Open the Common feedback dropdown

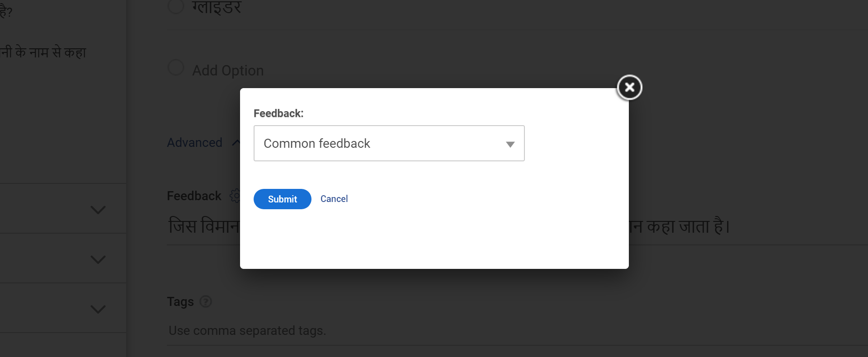point(389,143)
